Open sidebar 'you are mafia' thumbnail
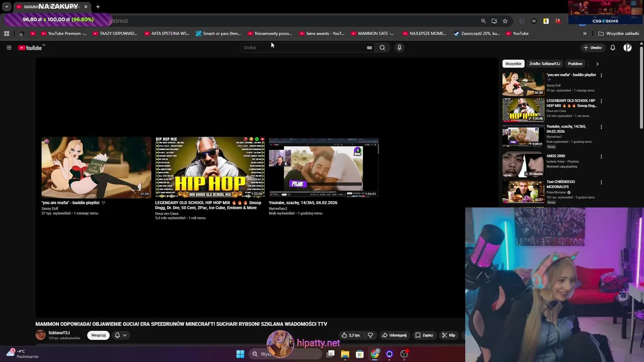Image resolution: width=644 pixels, height=362 pixels. coord(523,84)
